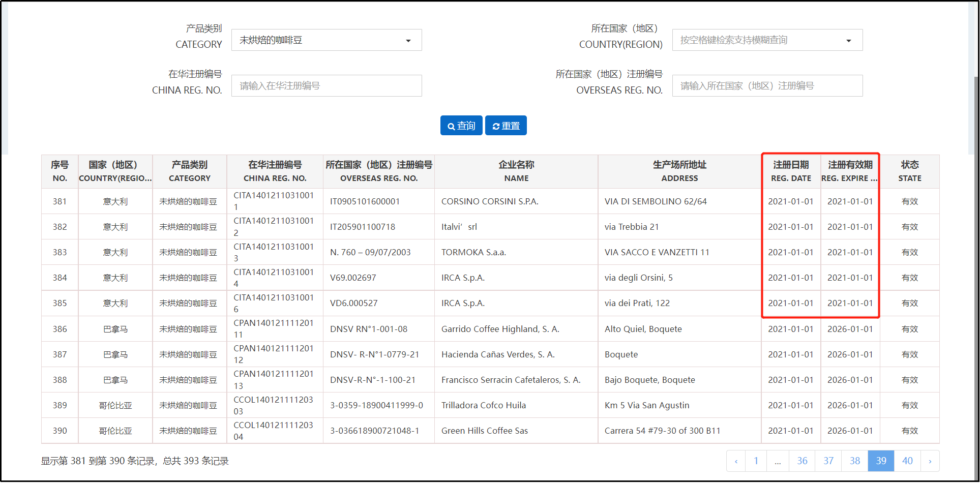This screenshot has width=980, height=483.
Task: Click the 查询 search button
Action: point(461,126)
